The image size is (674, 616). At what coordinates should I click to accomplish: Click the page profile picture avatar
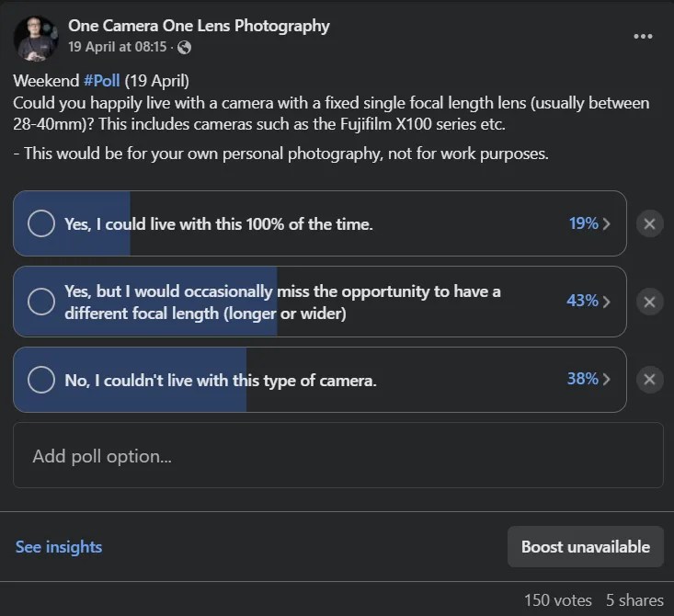pos(36,36)
